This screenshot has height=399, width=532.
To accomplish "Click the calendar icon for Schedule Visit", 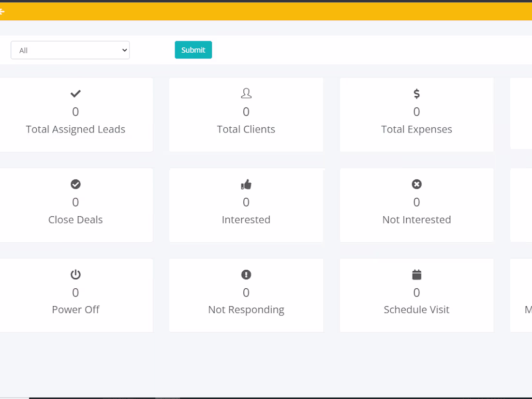I will coord(416,274).
